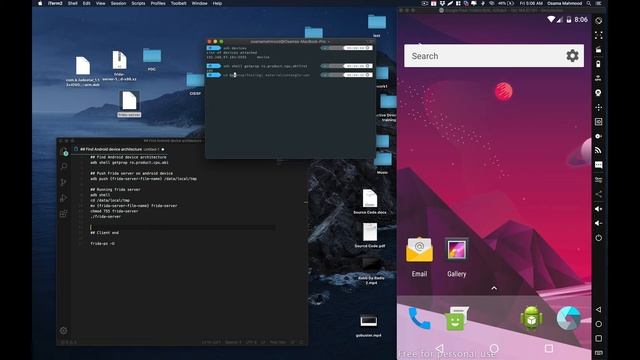Open the Window menu
This screenshot has width=640, height=360.
point(200,3)
